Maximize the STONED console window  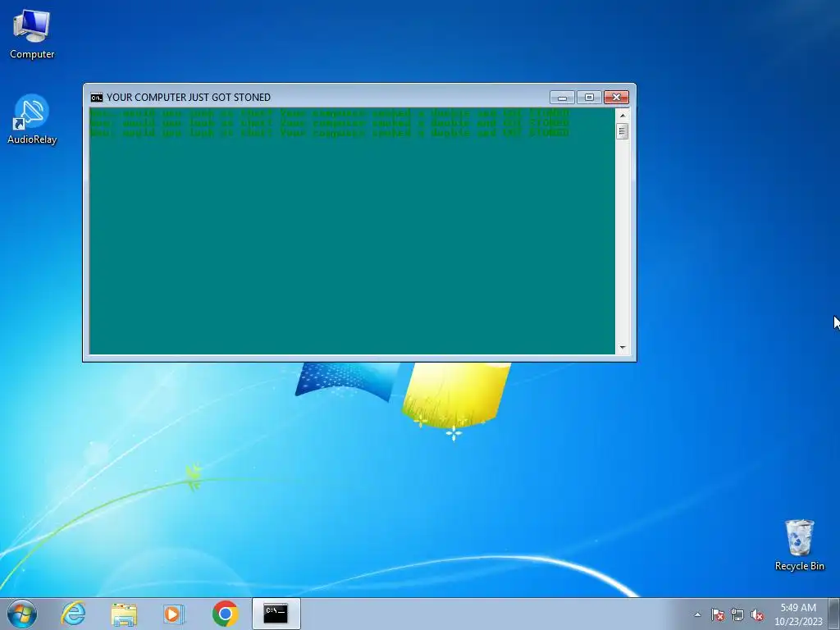(x=589, y=98)
